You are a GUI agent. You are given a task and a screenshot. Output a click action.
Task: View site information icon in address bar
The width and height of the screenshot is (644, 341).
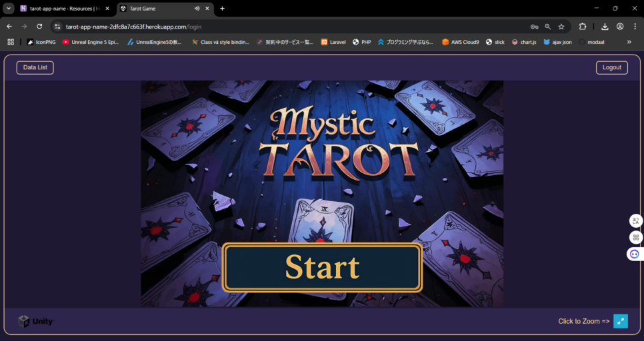pyautogui.click(x=57, y=27)
